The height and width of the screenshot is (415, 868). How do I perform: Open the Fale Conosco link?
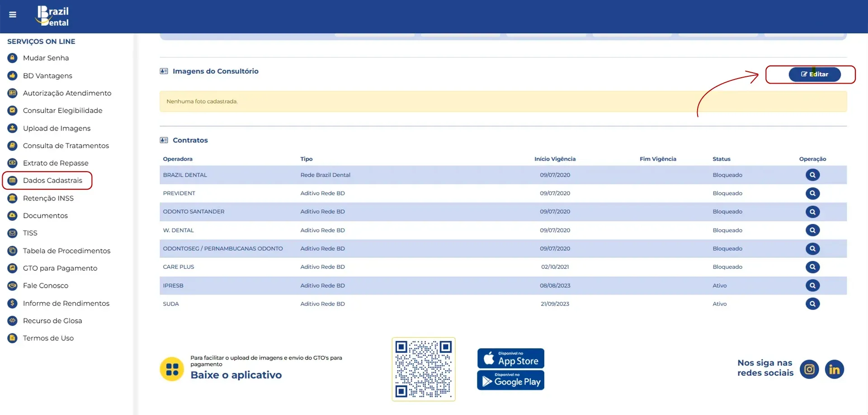(46, 286)
